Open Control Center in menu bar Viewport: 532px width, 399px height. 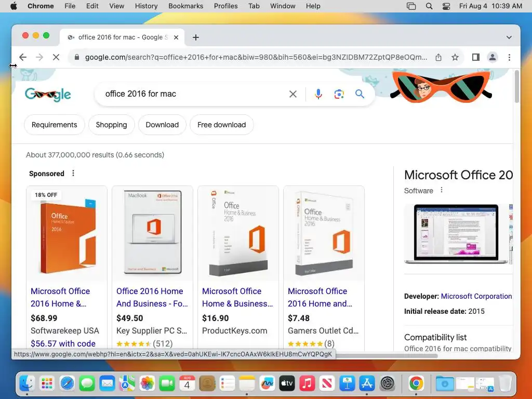[446, 6]
